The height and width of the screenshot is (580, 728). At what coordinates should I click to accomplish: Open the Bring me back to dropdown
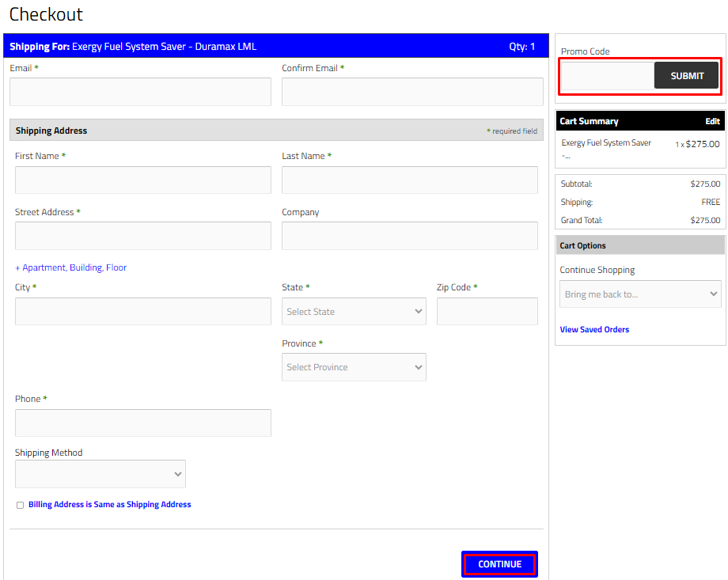pyautogui.click(x=640, y=294)
